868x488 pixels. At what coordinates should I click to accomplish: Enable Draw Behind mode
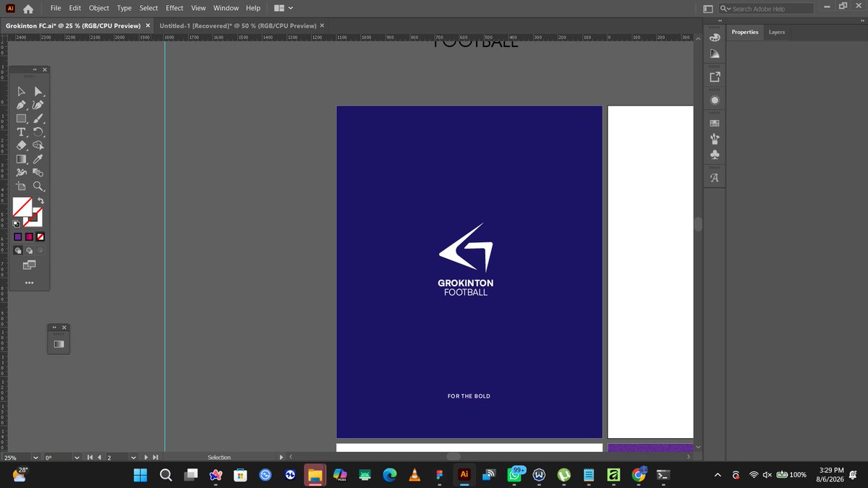tap(30, 250)
